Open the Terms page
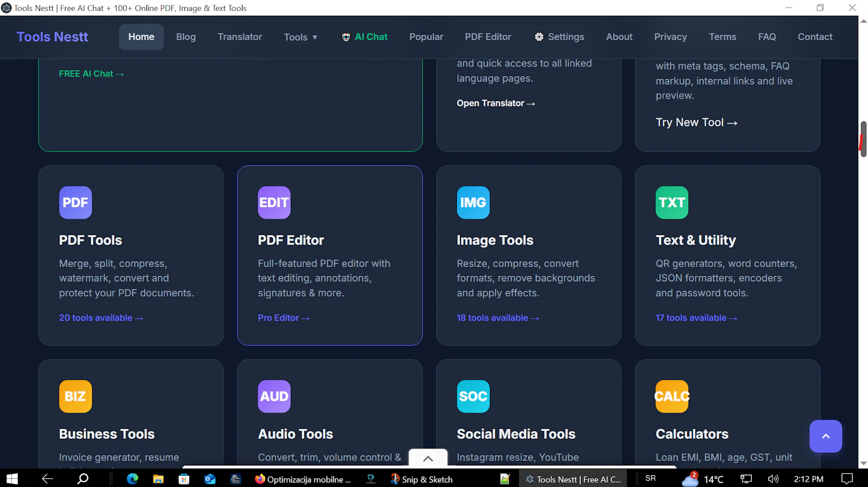The image size is (868, 487). (x=723, y=37)
